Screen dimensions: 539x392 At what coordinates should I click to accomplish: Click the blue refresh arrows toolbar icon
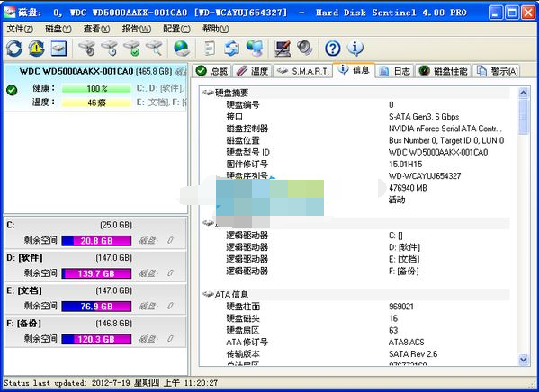(14, 49)
